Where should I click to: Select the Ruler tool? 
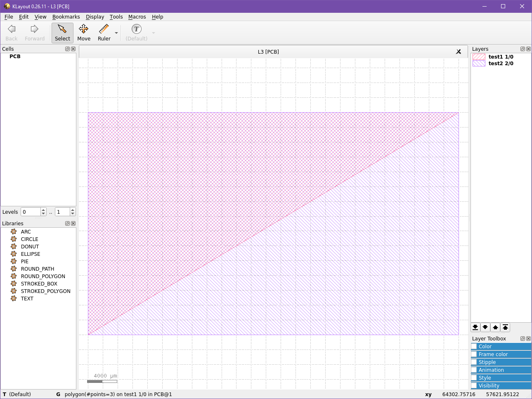pos(104,33)
